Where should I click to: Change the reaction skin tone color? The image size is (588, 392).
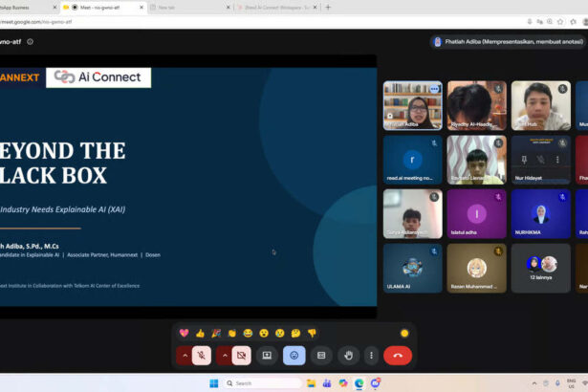pyautogui.click(x=404, y=333)
